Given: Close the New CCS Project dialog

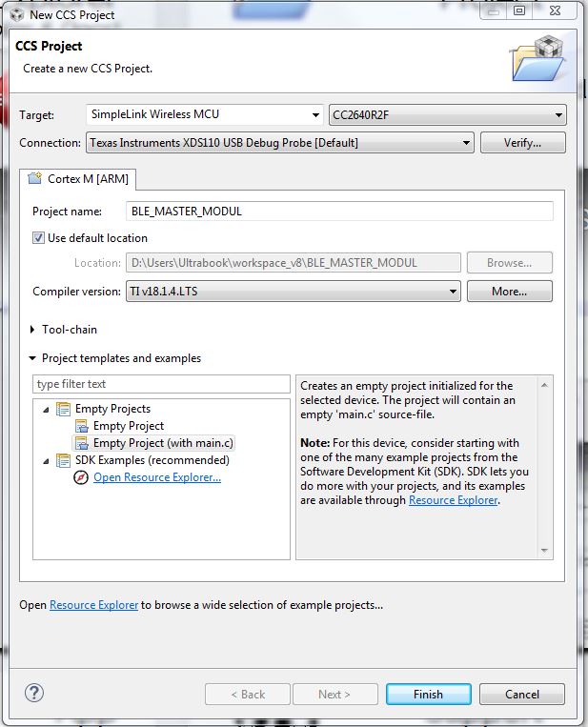Looking at the screenshot, I should pos(555,10).
